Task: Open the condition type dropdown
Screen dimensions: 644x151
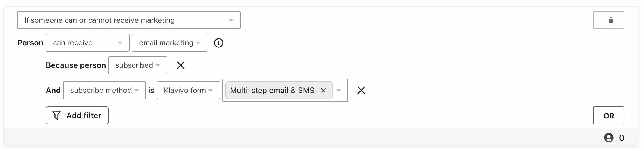Action: point(129,20)
